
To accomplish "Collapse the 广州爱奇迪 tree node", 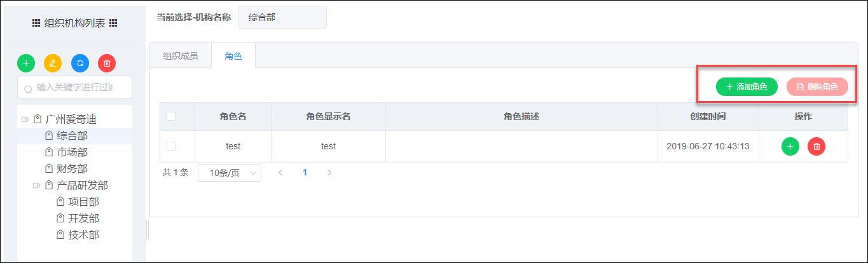I will click(25, 119).
